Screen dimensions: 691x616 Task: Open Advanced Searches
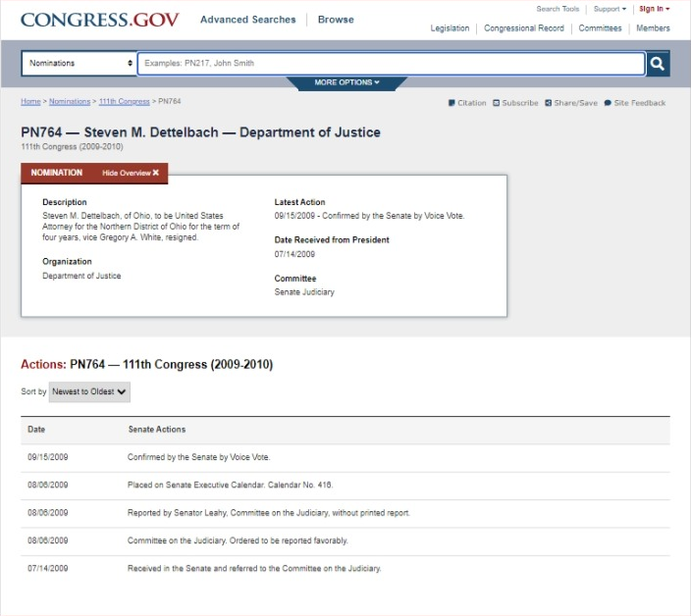pyautogui.click(x=248, y=20)
